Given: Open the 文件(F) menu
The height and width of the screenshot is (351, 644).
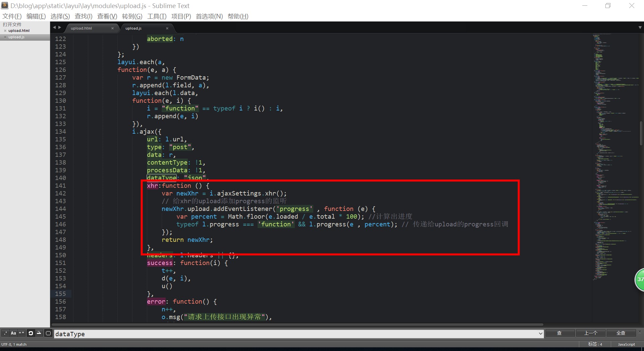Looking at the screenshot, I should pos(12,16).
